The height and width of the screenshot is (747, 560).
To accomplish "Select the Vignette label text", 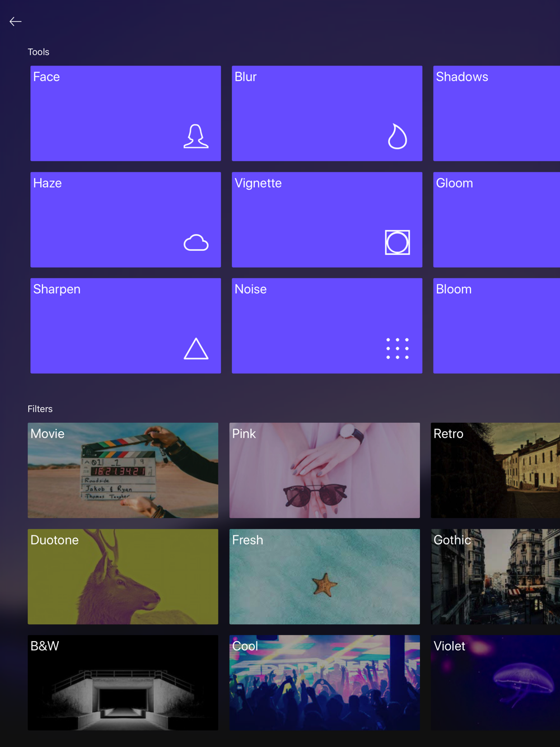I will (258, 183).
